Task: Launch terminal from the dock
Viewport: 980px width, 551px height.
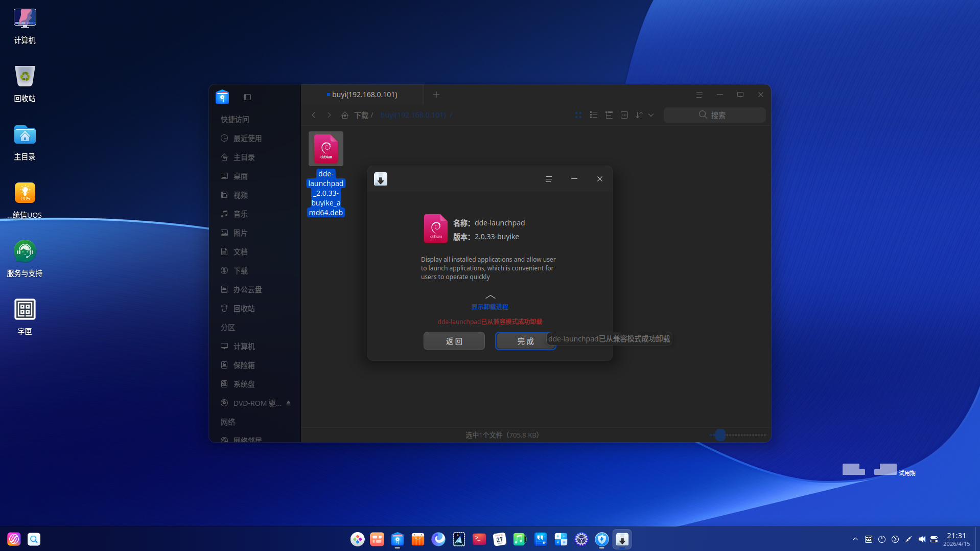Action: pos(479,539)
